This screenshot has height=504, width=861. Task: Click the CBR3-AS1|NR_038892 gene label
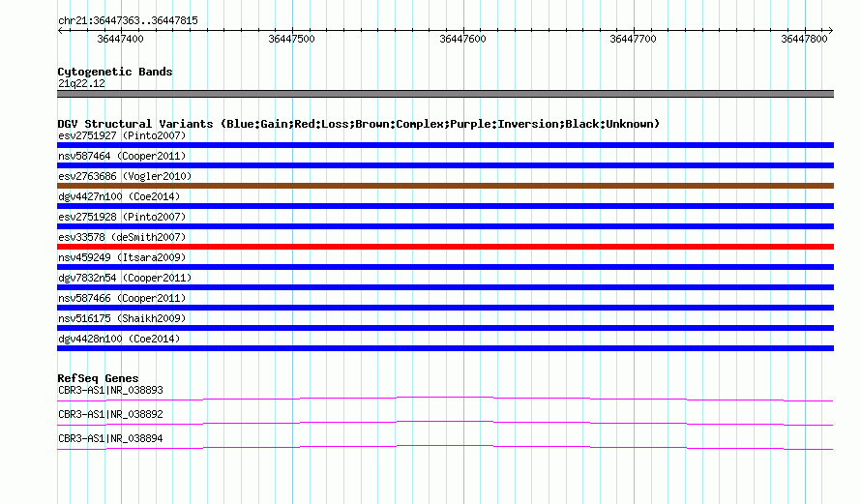pyautogui.click(x=110, y=414)
